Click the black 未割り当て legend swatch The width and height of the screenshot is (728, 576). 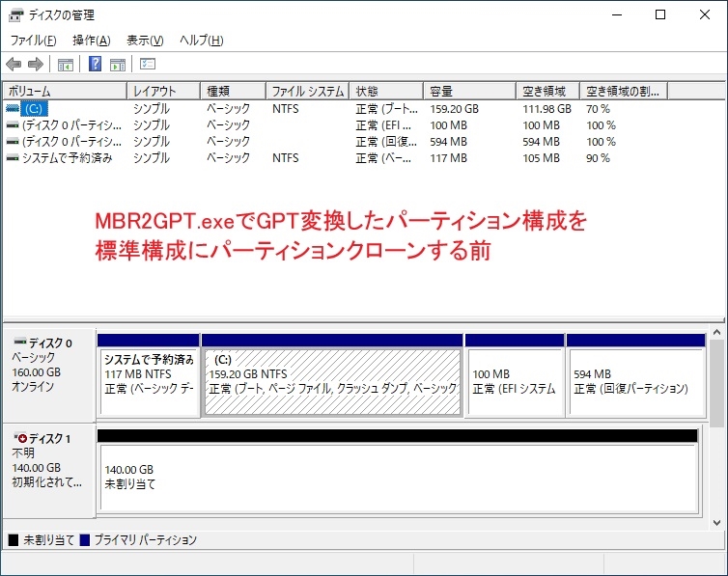tap(14, 540)
